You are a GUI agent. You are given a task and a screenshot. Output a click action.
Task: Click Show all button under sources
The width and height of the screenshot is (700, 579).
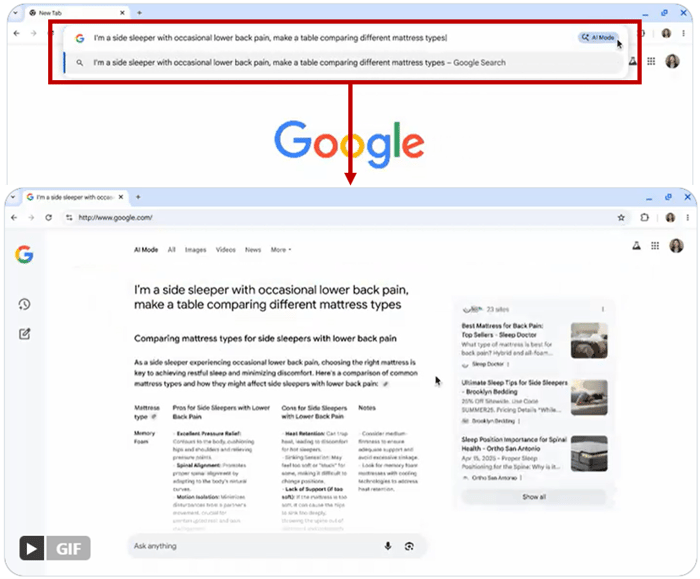tap(534, 496)
